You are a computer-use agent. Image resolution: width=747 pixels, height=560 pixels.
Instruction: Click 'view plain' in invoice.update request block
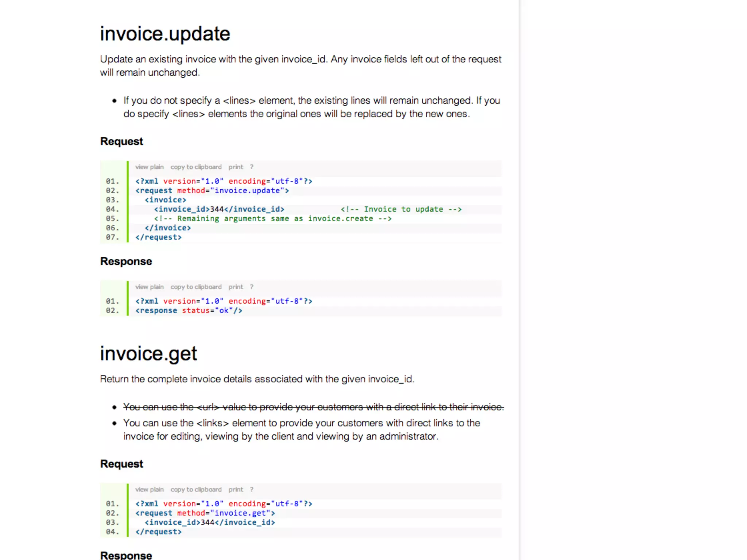click(x=149, y=167)
